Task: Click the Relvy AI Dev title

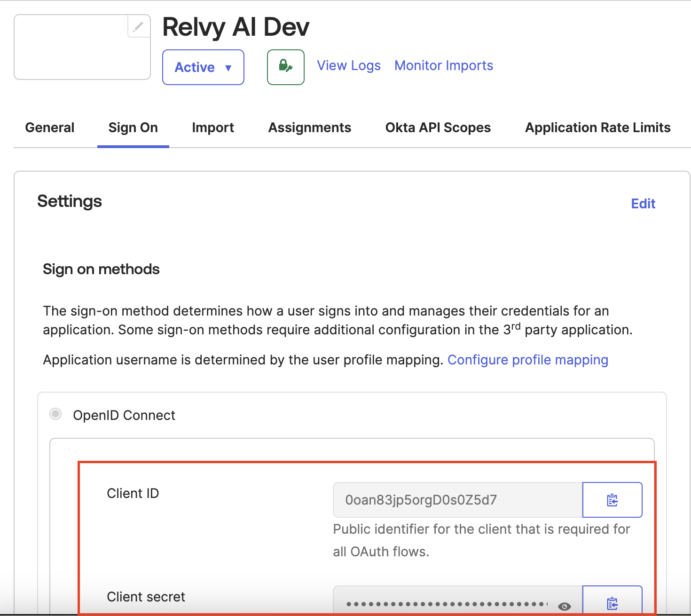Action: point(236,27)
